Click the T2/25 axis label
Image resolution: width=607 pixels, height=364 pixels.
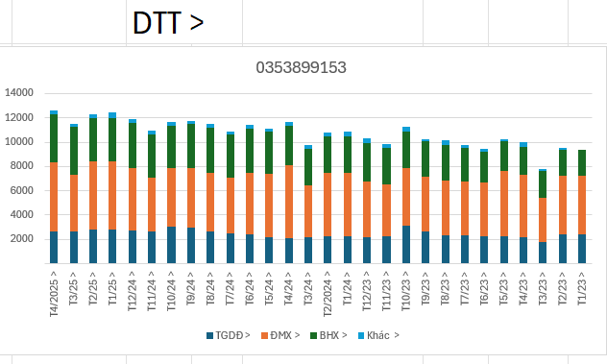click(x=93, y=288)
